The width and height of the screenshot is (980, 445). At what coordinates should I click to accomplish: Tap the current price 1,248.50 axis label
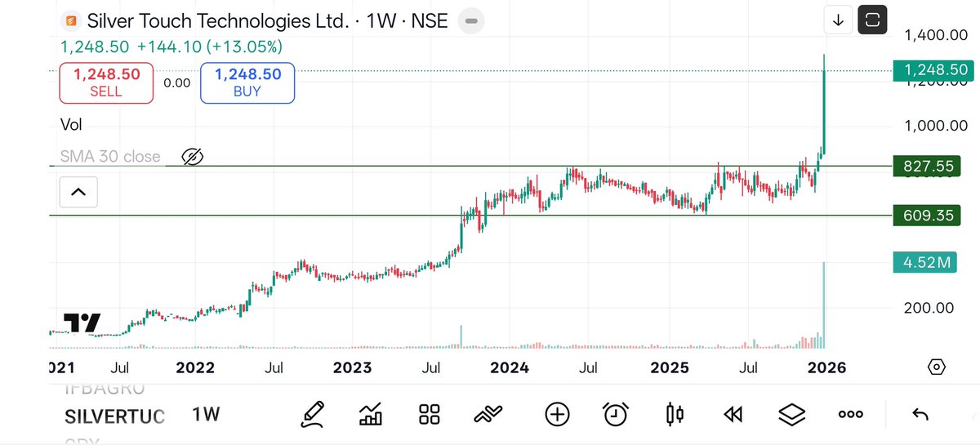(x=935, y=70)
